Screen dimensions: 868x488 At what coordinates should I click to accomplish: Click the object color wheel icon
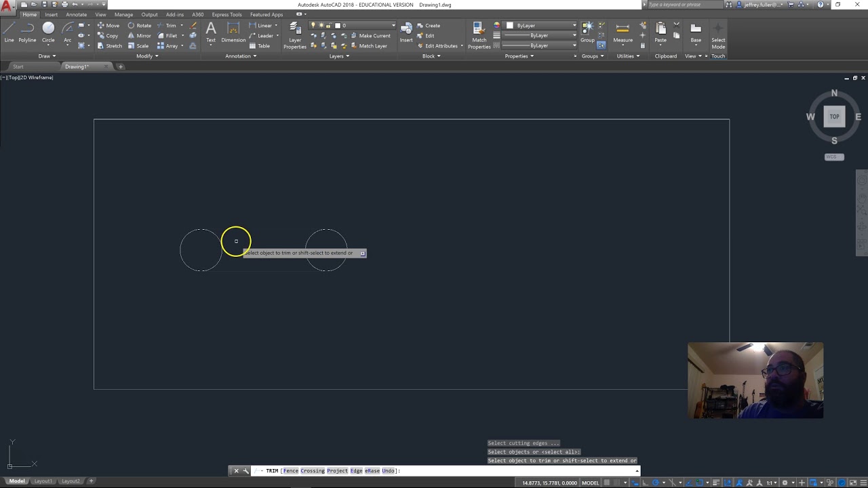tap(496, 26)
